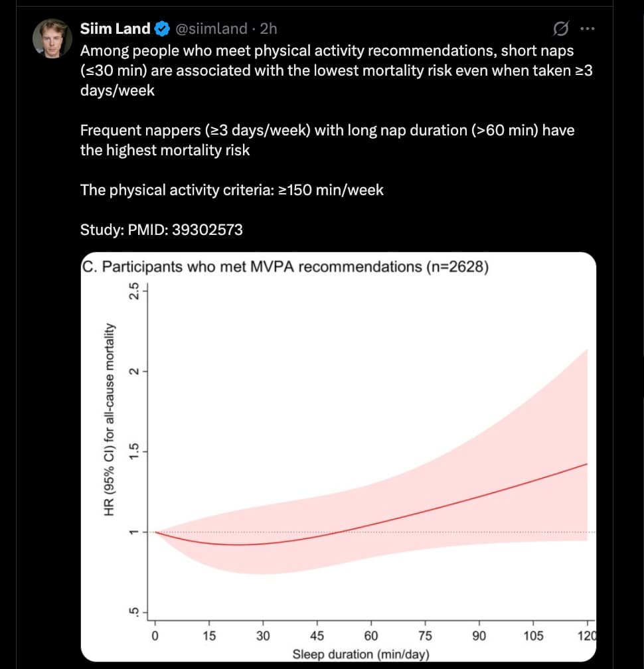Open Siim Land's profile avatar
This screenshot has height=669, width=644.
point(52,38)
